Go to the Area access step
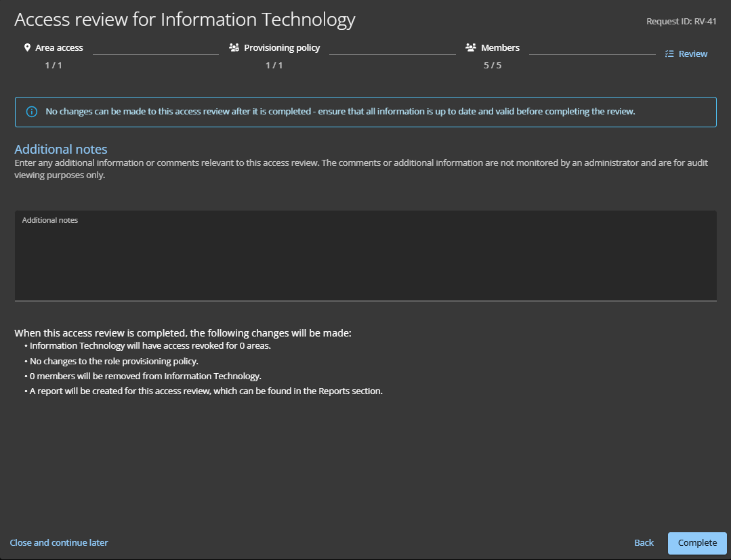Screen dimensions: 731x560 [x=59, y=48]
